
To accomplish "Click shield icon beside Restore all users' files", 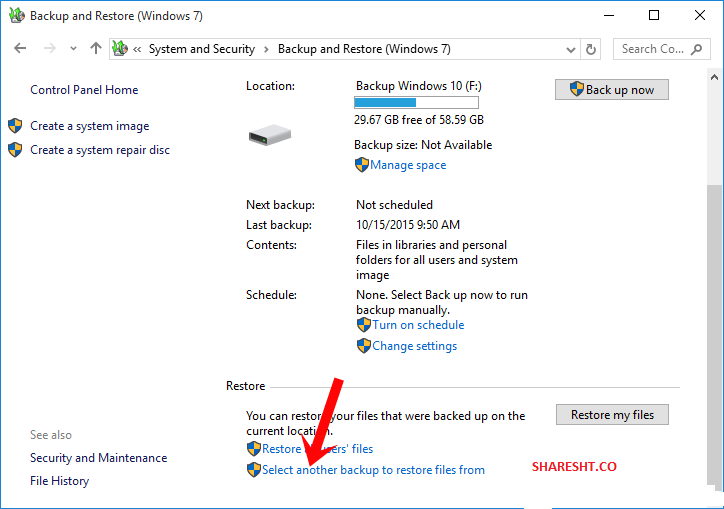I will point(253,448).
